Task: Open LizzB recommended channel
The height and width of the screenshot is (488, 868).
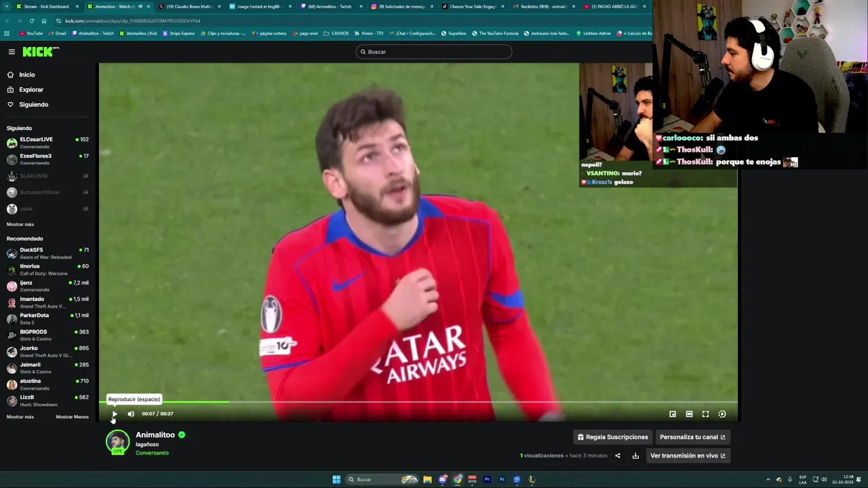Action: (47, 401)
